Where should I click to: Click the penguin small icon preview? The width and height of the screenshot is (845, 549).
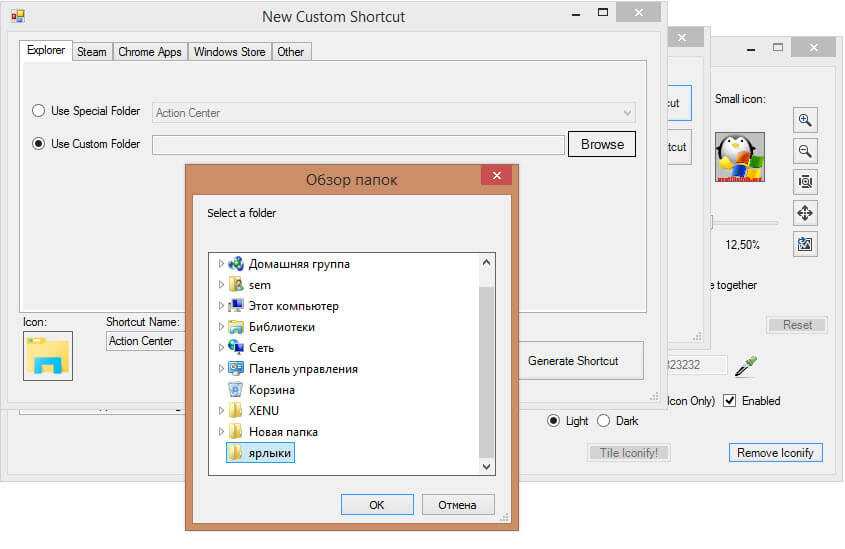739,157
